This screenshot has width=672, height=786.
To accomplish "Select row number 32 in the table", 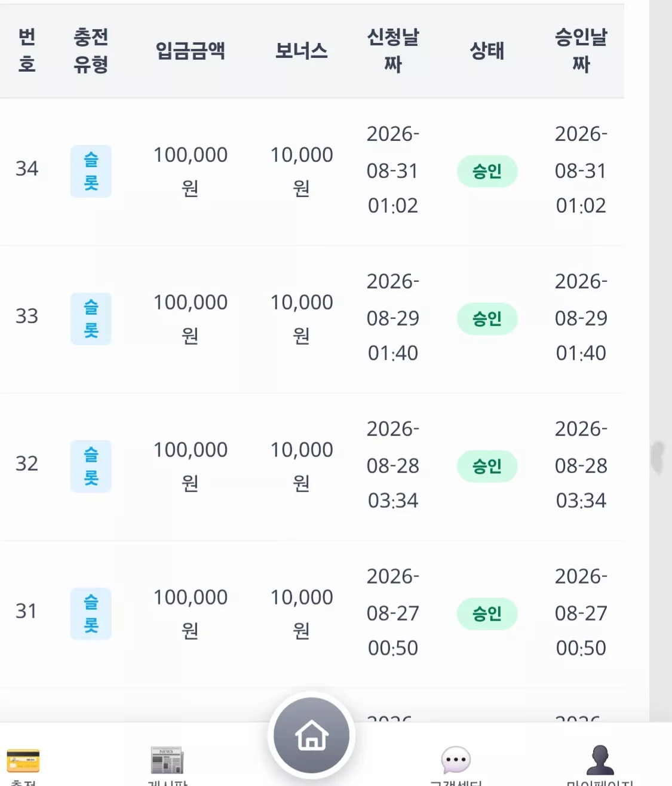I will [x=27, y=463].
